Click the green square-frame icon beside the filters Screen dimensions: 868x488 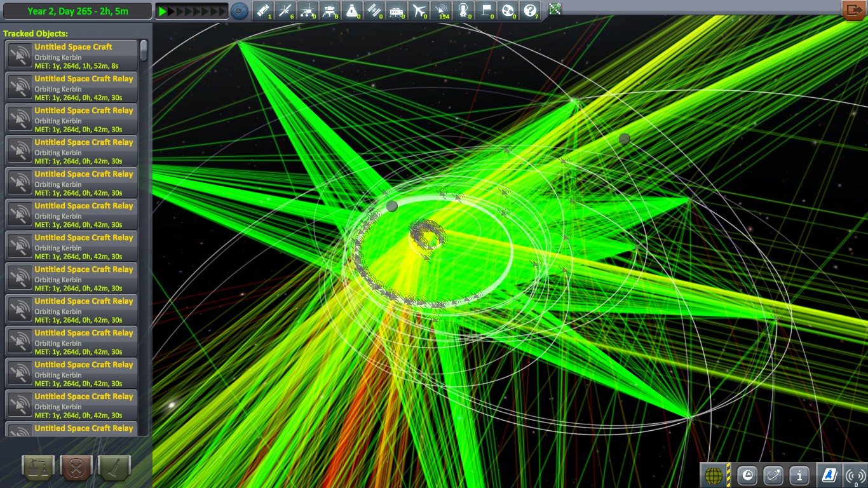[x=555, y=10]
